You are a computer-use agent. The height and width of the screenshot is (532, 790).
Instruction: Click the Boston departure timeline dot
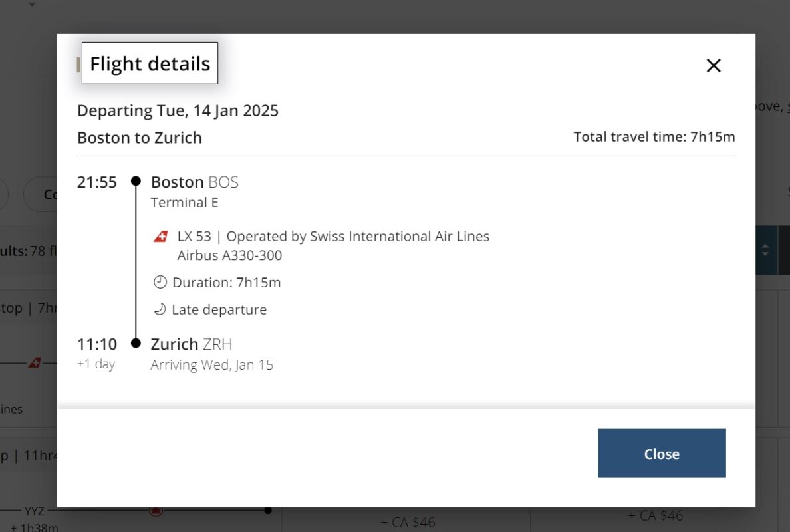point(136,180)
